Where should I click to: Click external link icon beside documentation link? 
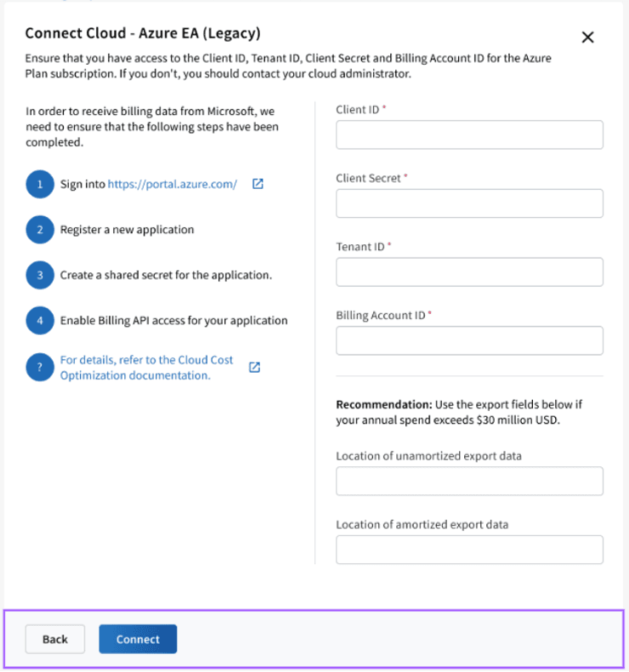pos(254,367)
